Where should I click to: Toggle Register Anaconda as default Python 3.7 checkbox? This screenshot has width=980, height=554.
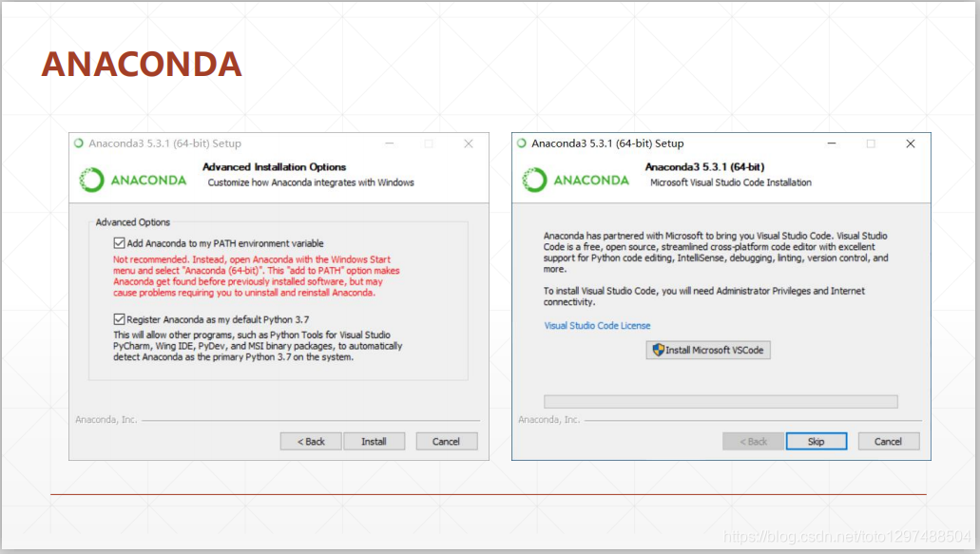[119, 319]
